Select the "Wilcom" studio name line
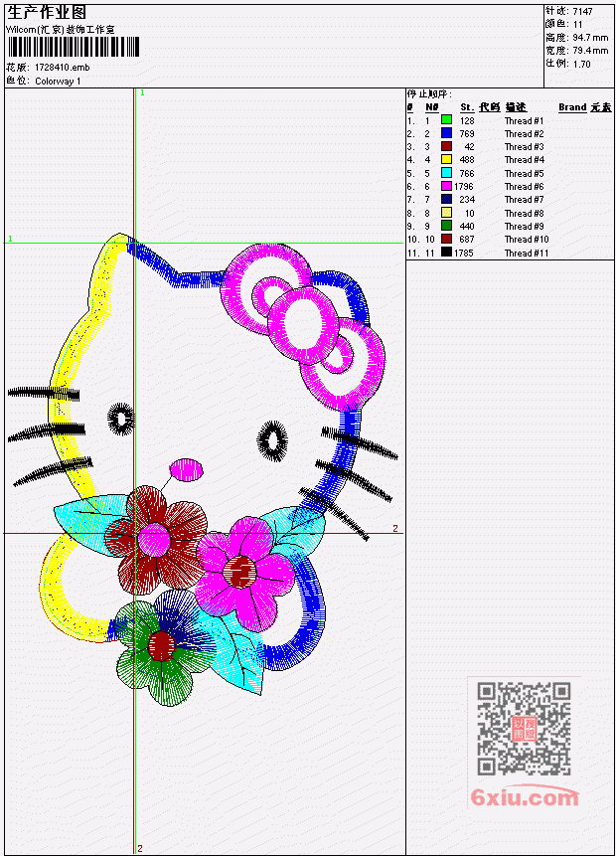 click(x=61, y=30)
